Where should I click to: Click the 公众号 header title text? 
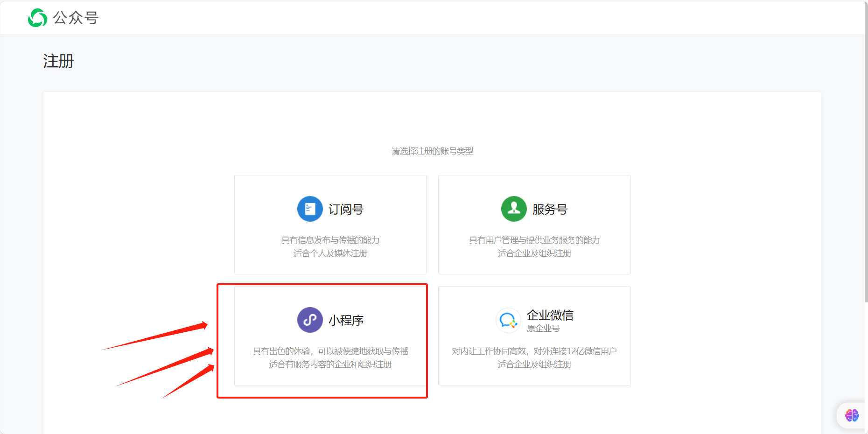coord(76,18)
